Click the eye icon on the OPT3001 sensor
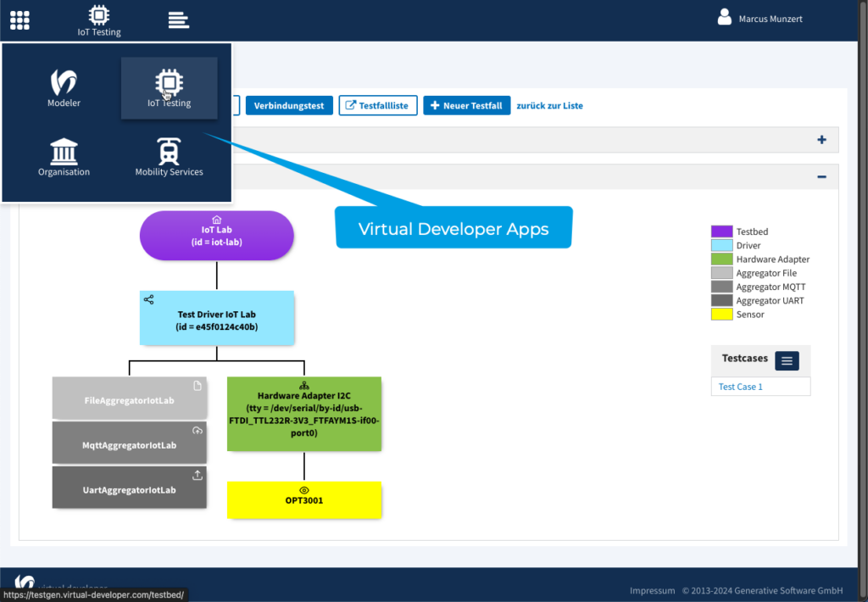This screenshot has width=868, height=602. coord(304,489)
